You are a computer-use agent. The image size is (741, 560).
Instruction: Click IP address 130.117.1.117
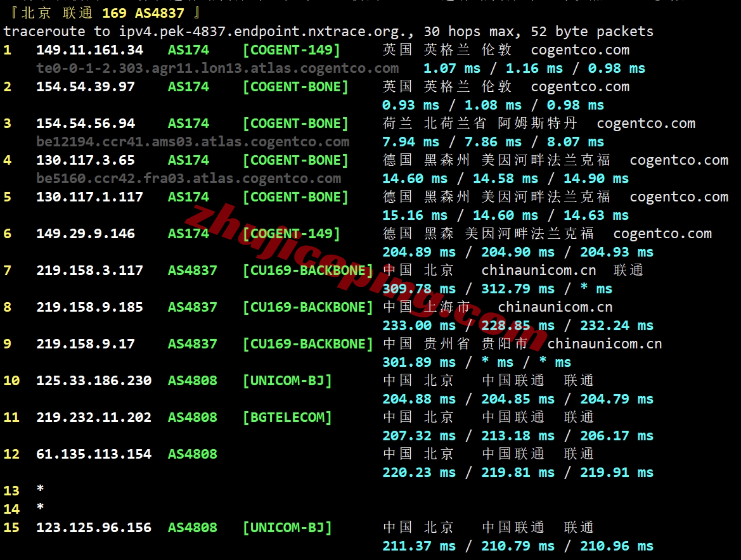pyautogui.click(x=90, y=198)
